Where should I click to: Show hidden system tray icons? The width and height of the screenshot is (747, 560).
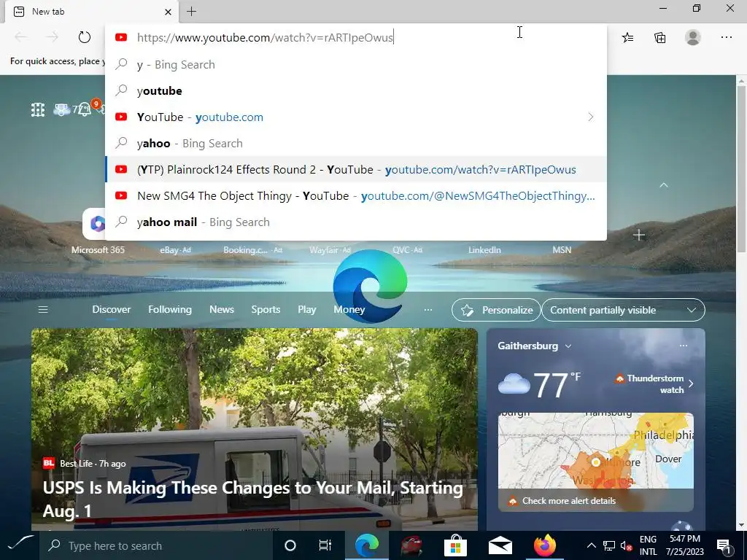[591, 545]
